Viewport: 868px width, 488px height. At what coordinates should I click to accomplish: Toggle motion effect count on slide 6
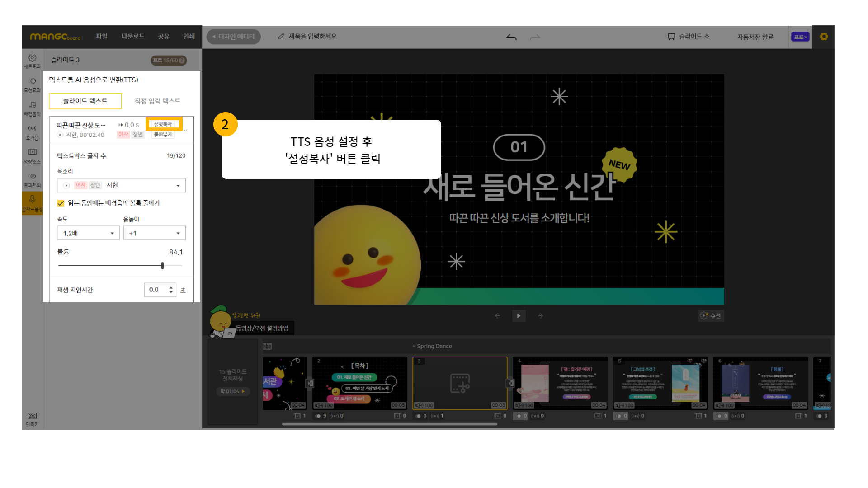[722, 416]
